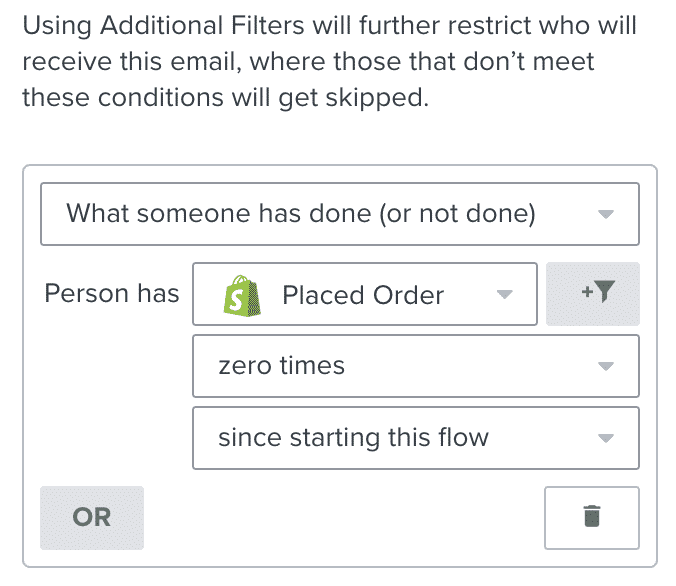
Task: Click empty space between OR and trash
Action: (344, 518)
